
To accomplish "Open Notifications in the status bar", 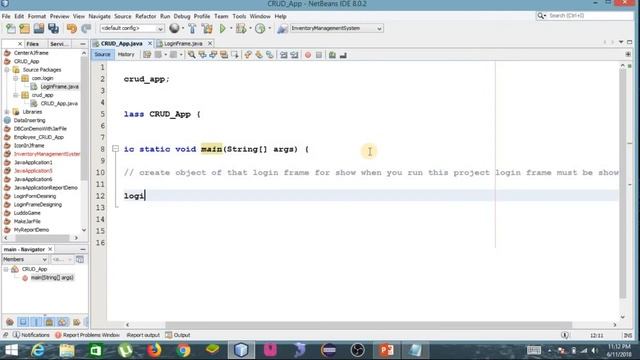I will tap(31, 335).
